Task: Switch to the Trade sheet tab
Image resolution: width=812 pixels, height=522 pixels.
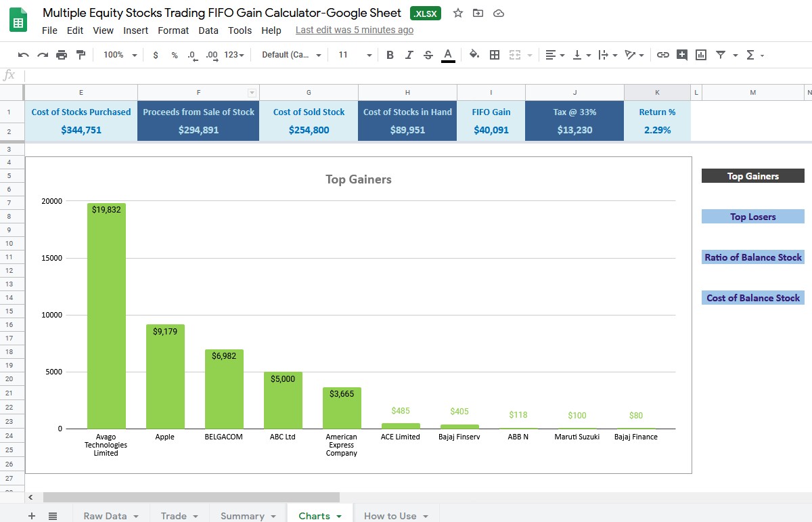Action: click(x=179, y=516)
